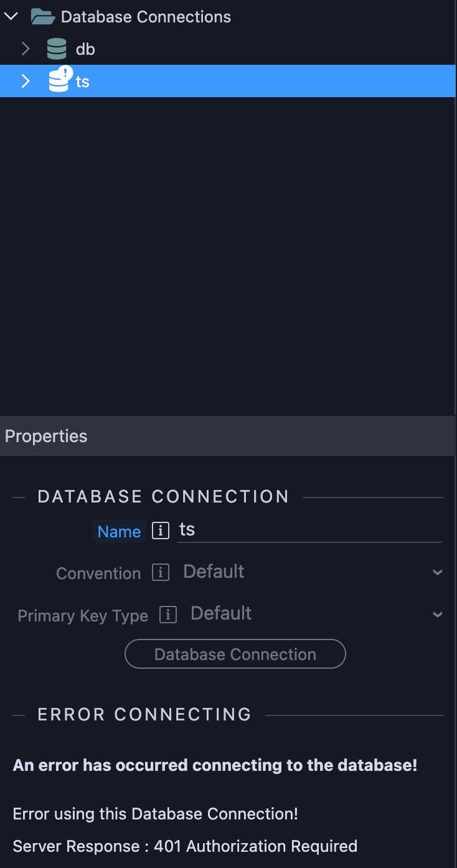Click the highlighted Name label

click(x=119, y=531)
